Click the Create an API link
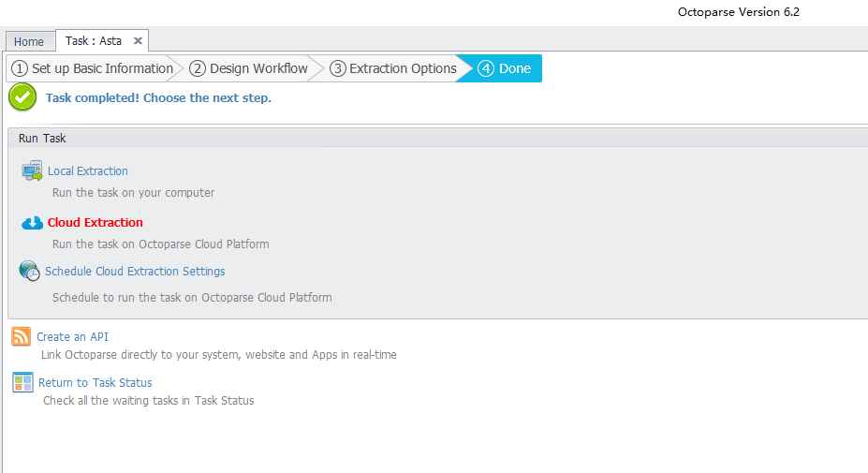 [x=73, y=337]
